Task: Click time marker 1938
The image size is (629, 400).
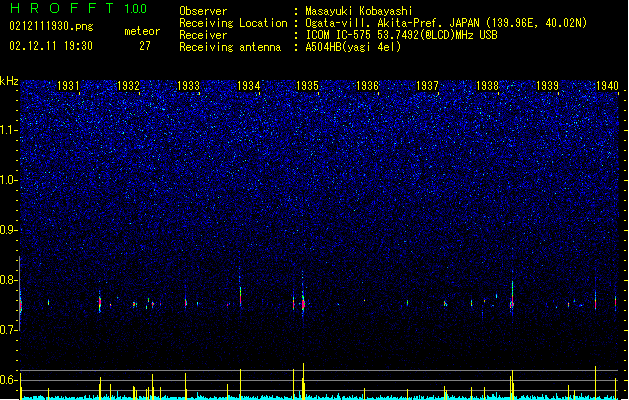Action: click(x=487, y=85)
